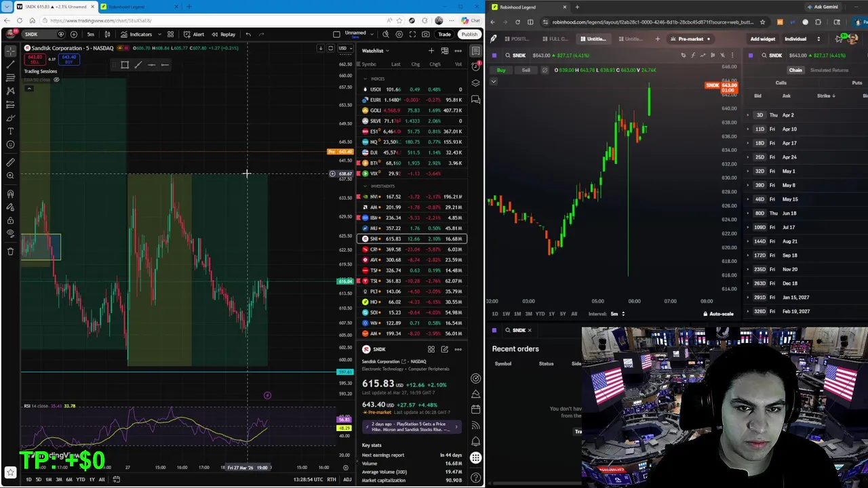Select 3M range in Robinhood chart
This screenshot has height=488, width=868.
(x=528, y=314)
